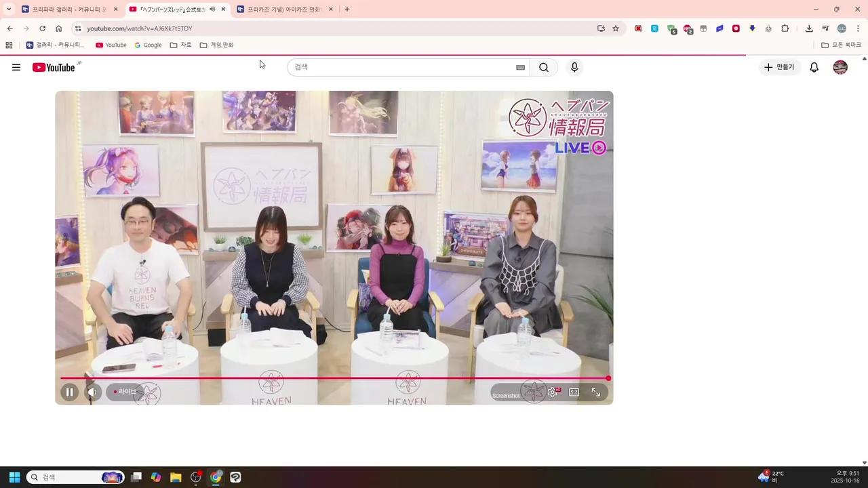This screenshot has width=868, height=488.
Task: Go back in browser history
Action: pyautogui.click(x=9, y=28)
